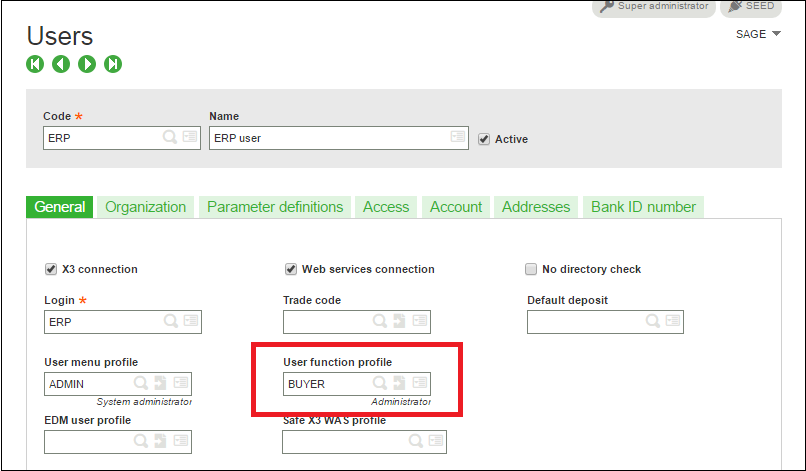Screen dimensions: 806x471
Task: Click the 'System administrator' description text
Action: (x=144, y=402)
